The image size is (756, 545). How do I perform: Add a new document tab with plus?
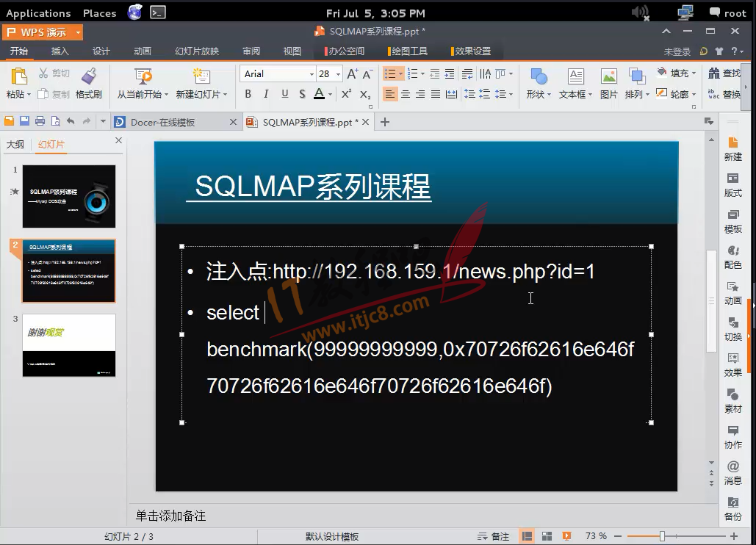click(385, 122)
